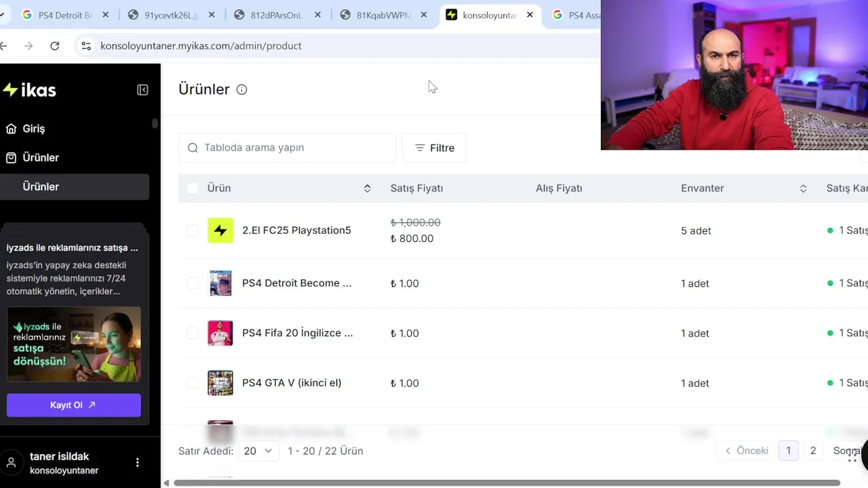
Task: Open PS4 GTA V (ikinci el)
Action: pyautogui.click(x=292, y=383)
